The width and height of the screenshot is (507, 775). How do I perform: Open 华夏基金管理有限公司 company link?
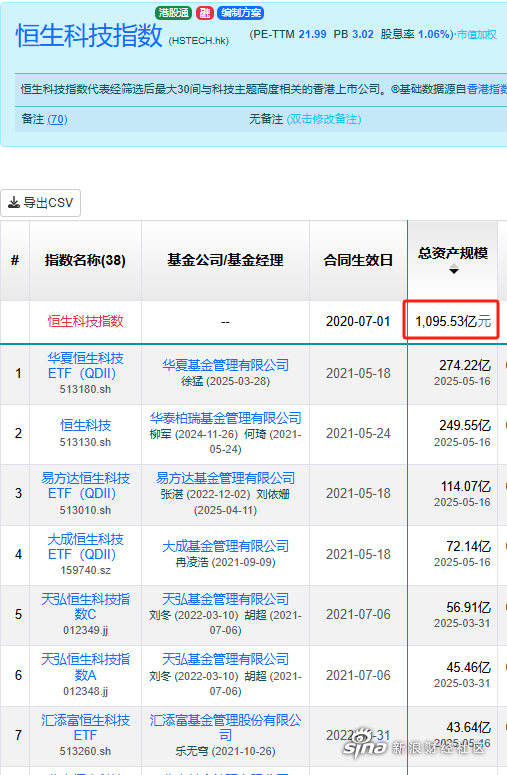[225, 365]
